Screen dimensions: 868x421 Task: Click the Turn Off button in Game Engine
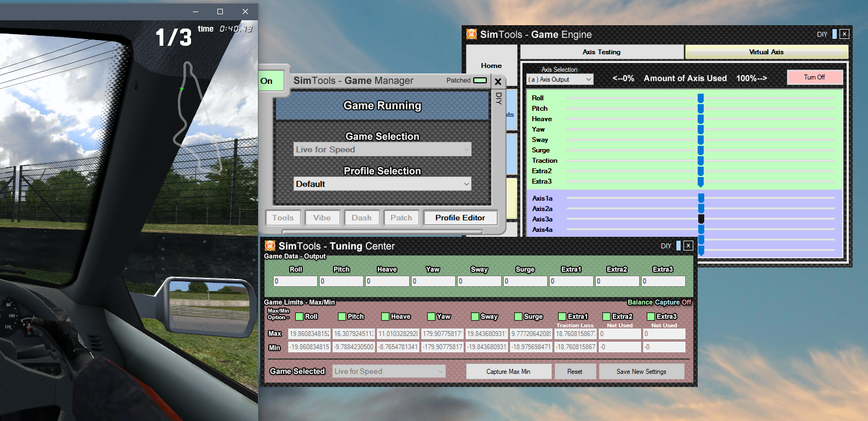point(814,77)
